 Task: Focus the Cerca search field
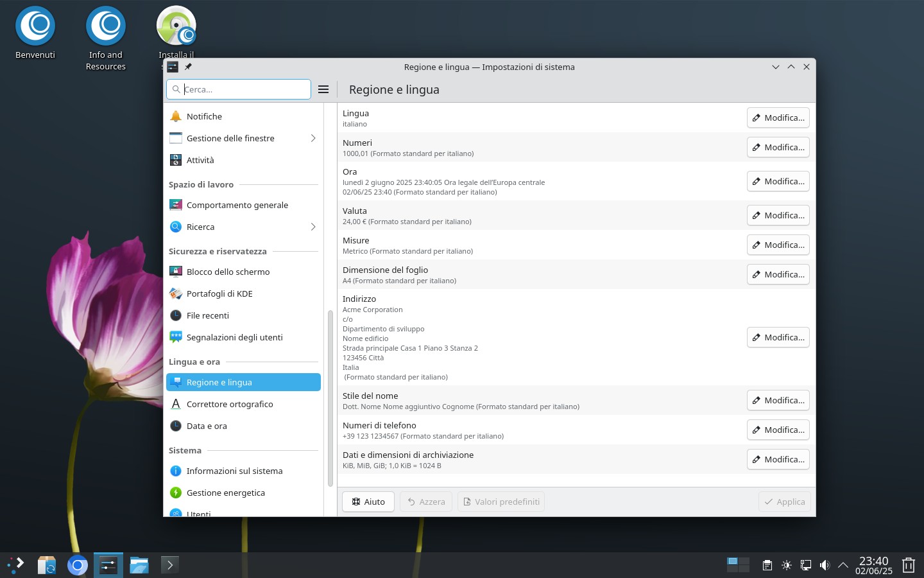click(x=239, y=89)
